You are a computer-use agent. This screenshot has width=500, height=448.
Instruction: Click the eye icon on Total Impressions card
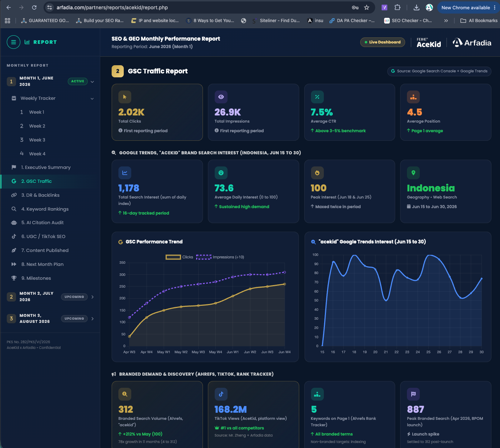tap(221, 97)
